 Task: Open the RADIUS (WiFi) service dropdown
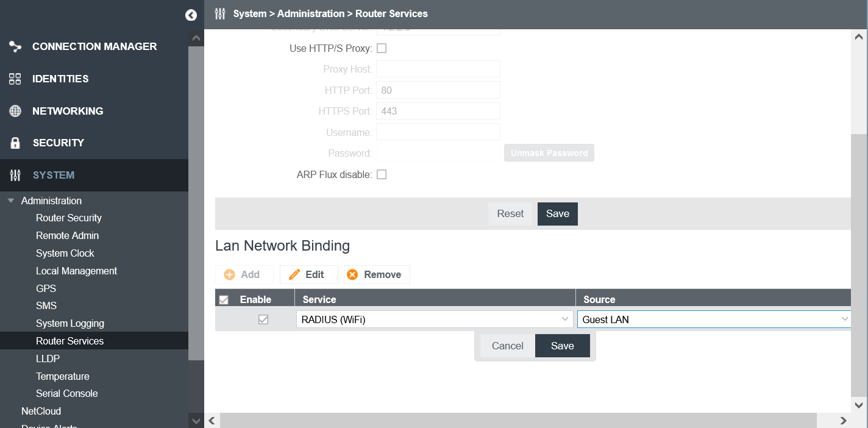(x=434, y=319)
